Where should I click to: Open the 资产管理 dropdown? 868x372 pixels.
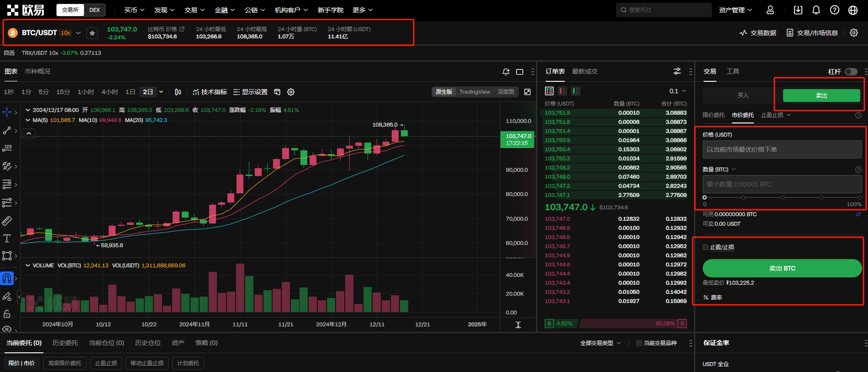point(736,10)
